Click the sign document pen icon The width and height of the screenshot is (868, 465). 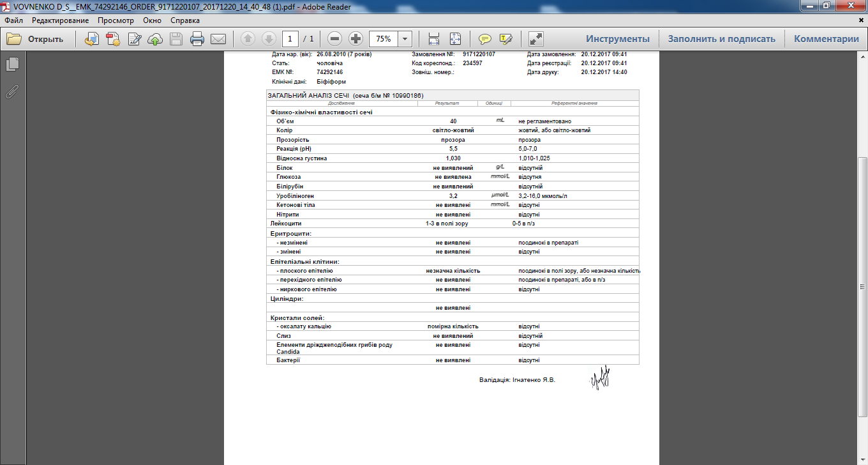point(135,39)
